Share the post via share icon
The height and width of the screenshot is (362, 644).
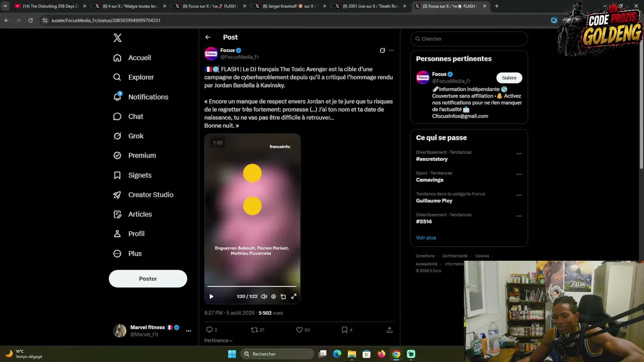coord(389,330)
